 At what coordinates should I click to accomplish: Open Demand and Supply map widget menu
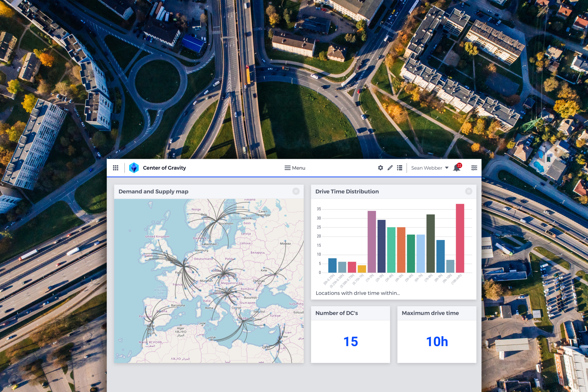point(296,191)
